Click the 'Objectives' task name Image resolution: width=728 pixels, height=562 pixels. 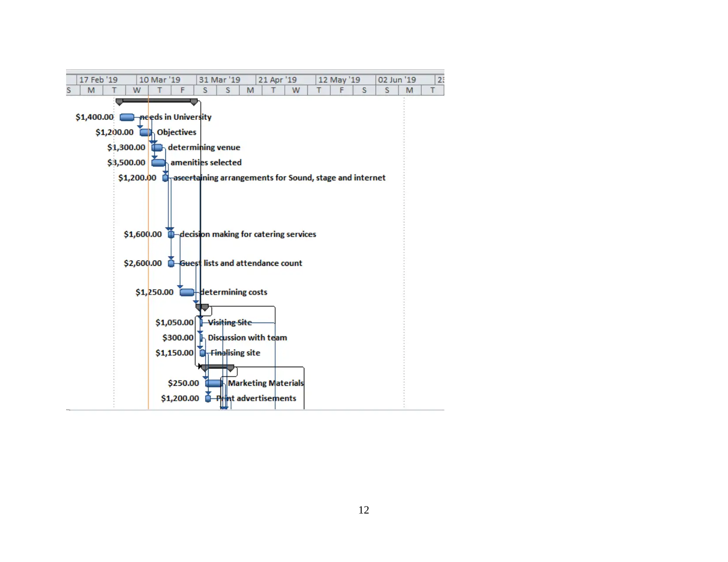pyautogui.click(x=177, y=132)
